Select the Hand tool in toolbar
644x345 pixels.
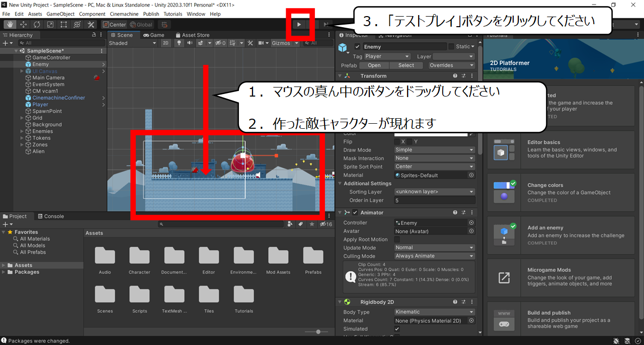[x=9, y=24]
